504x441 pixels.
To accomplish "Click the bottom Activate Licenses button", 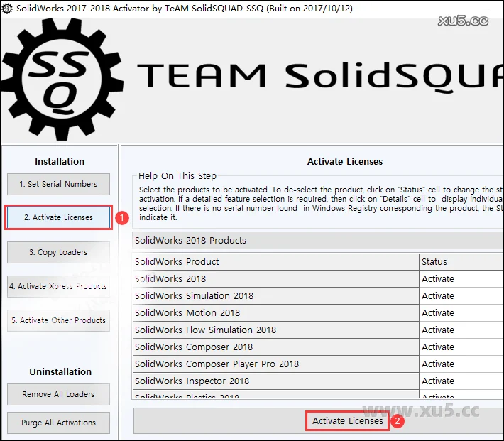I will [348, 421].
